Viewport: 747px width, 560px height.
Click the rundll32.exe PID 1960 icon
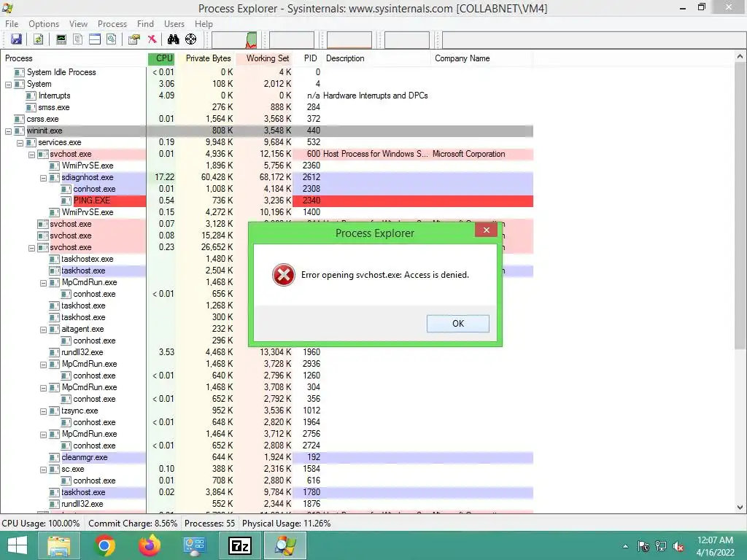(54, 352)
